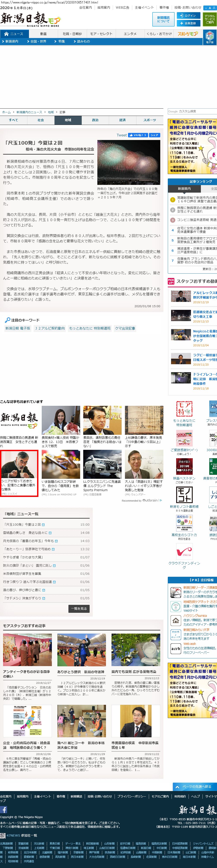Click the Facebook いいね! like button
Screen dimensions: 217x868
[x=137, y=135]
